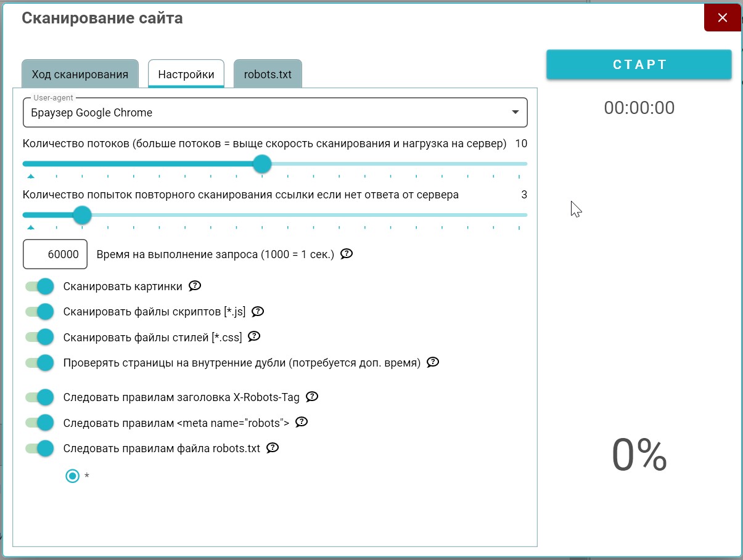Select the asterisk radio button
The height and width of the screenshot is (560, 743).
click(x=73, y=476)
